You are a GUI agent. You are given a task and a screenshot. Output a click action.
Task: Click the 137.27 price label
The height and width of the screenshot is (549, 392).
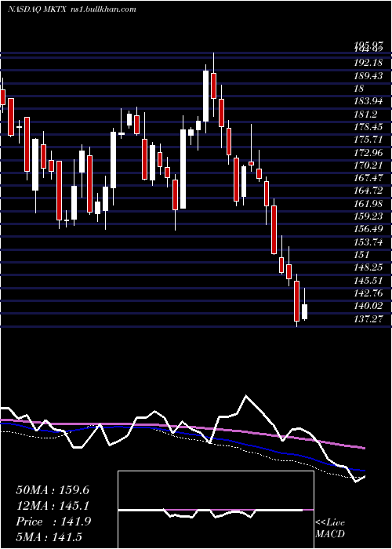coord(368,318)
